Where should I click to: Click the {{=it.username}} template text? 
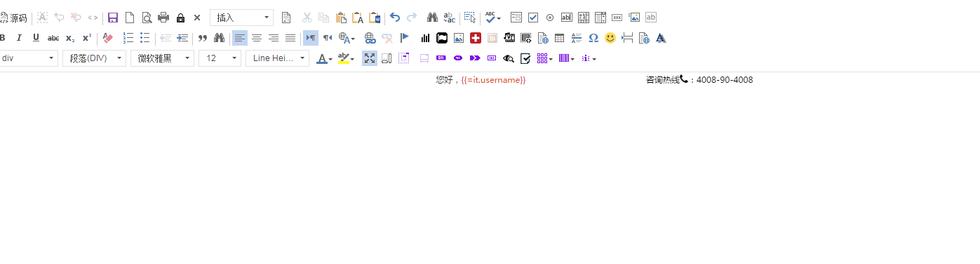pos(494,80)
